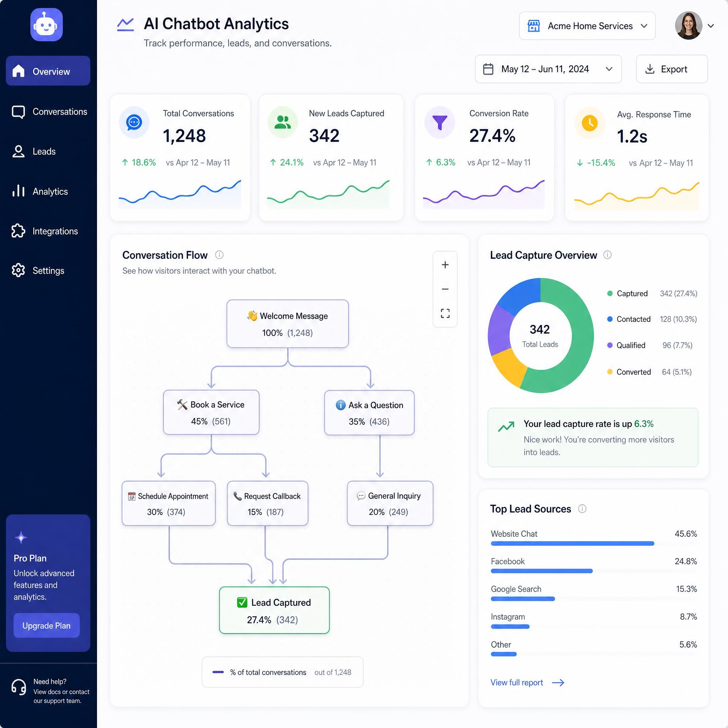Expand the profile menu chevron
The image size is (728, 728).
tap(711, 26)
